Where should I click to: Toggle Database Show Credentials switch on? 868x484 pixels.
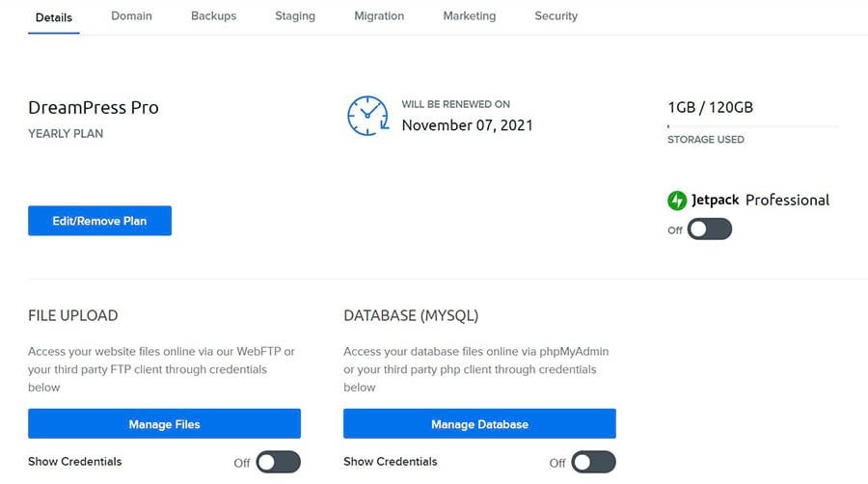593,462
